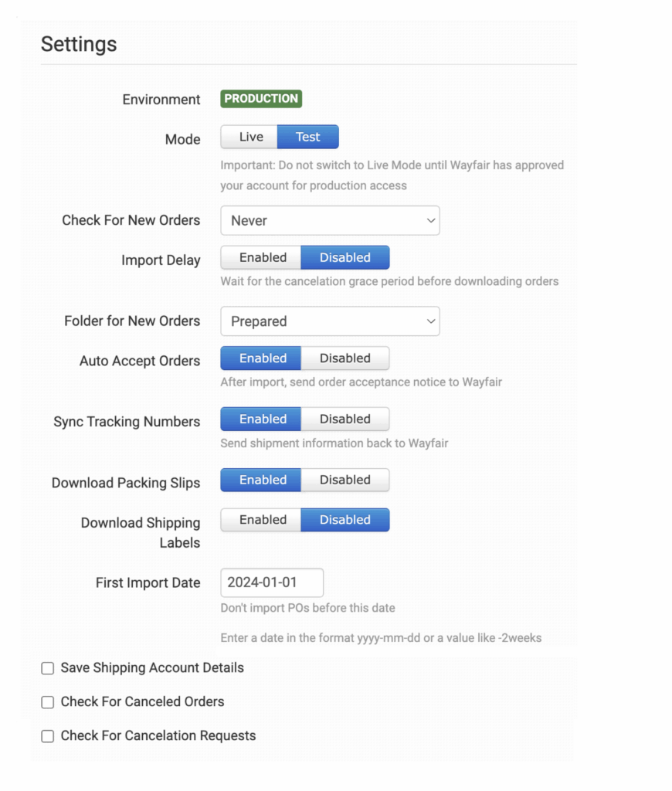Enable Check For Cancelation Requests checkbox
Image resolution: width=672 pixels, height=791 pixels.
[48, 736]
